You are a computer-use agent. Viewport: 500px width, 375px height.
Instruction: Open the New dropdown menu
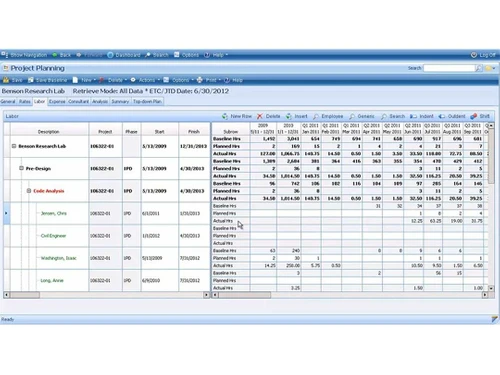84,80
